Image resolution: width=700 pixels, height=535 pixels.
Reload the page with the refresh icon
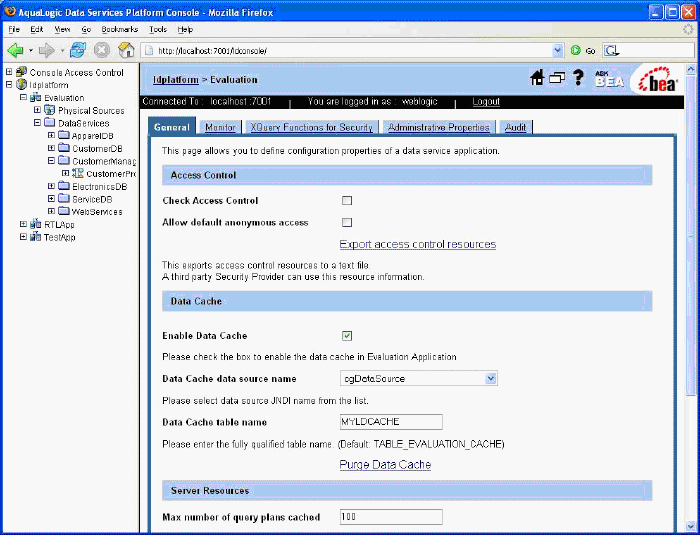coord(78,50)
